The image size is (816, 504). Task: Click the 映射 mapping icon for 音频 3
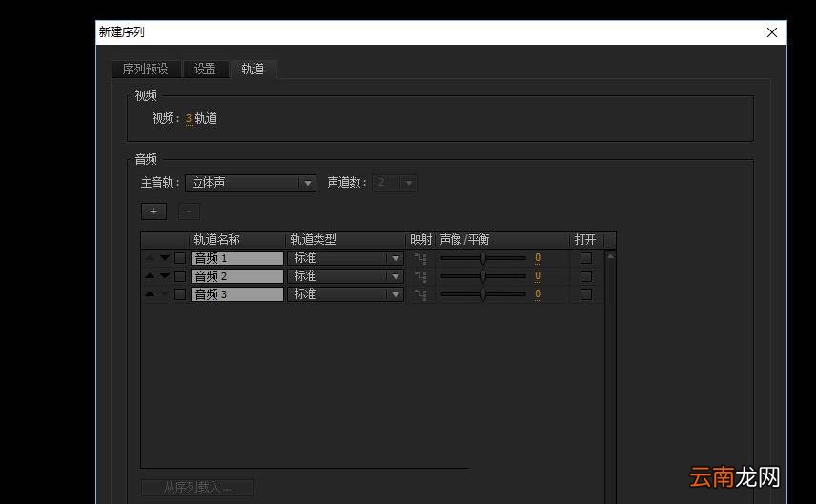pos(420,294)
